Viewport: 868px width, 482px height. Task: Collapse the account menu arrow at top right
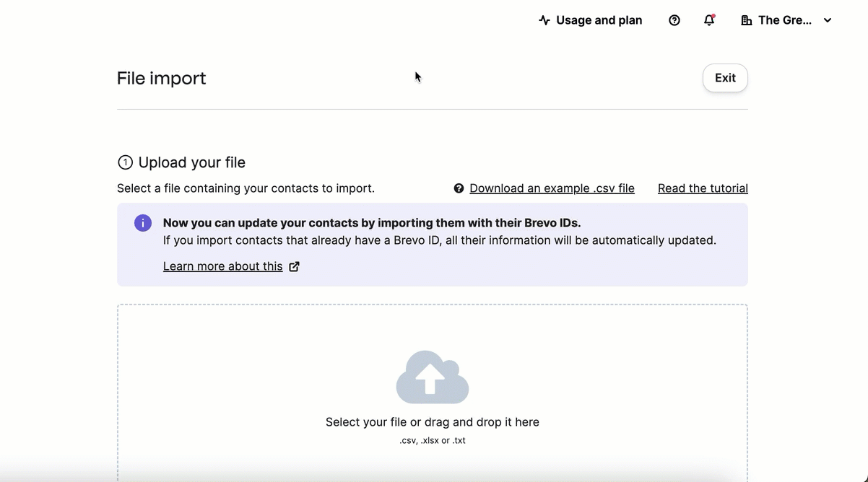827,20
